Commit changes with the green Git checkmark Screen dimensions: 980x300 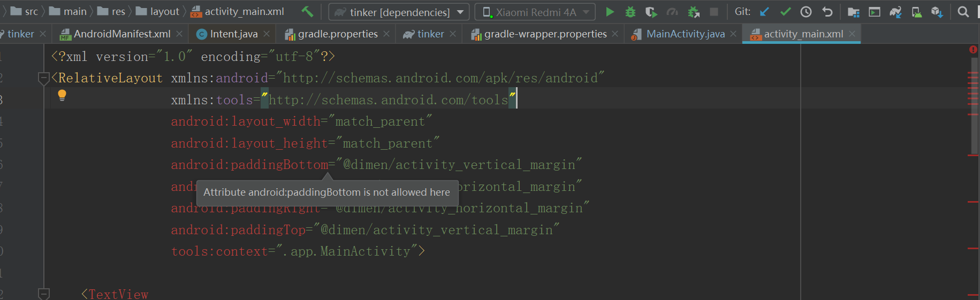pyautogui.click(x=785, y=12)
